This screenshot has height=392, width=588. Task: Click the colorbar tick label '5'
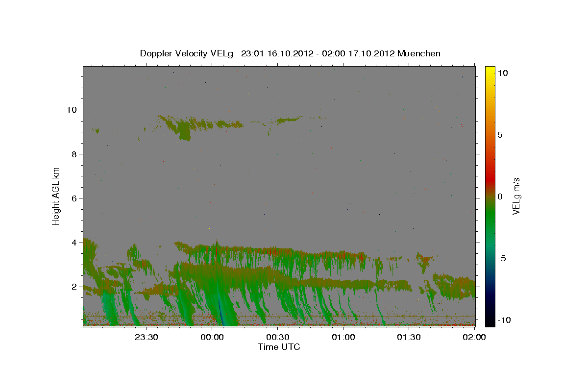[x=500, y=135]
